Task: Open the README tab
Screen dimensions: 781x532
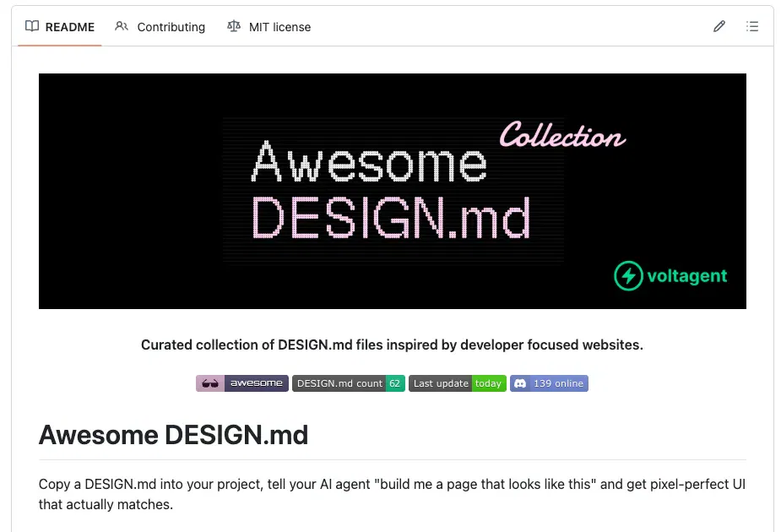Action: point(60,27)
